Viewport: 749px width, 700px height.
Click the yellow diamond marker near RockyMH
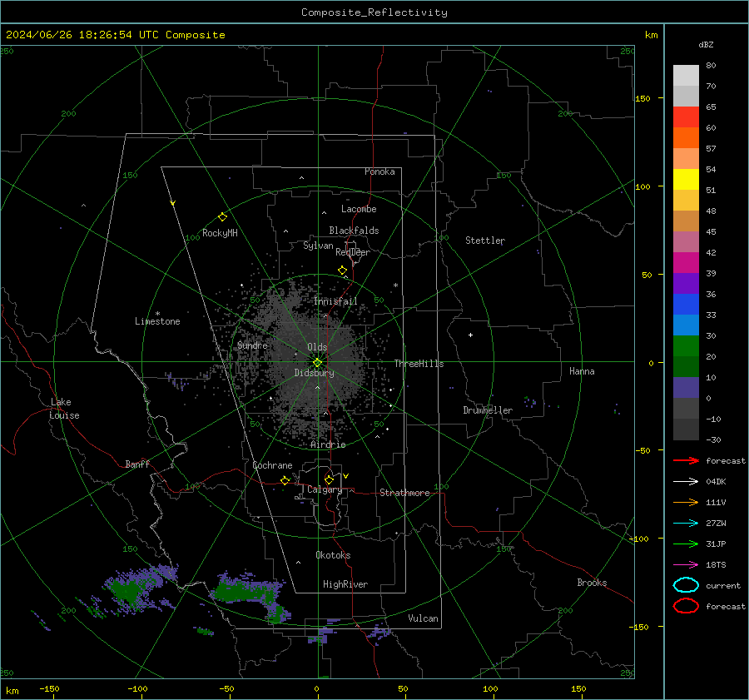(x=222, y=217)
